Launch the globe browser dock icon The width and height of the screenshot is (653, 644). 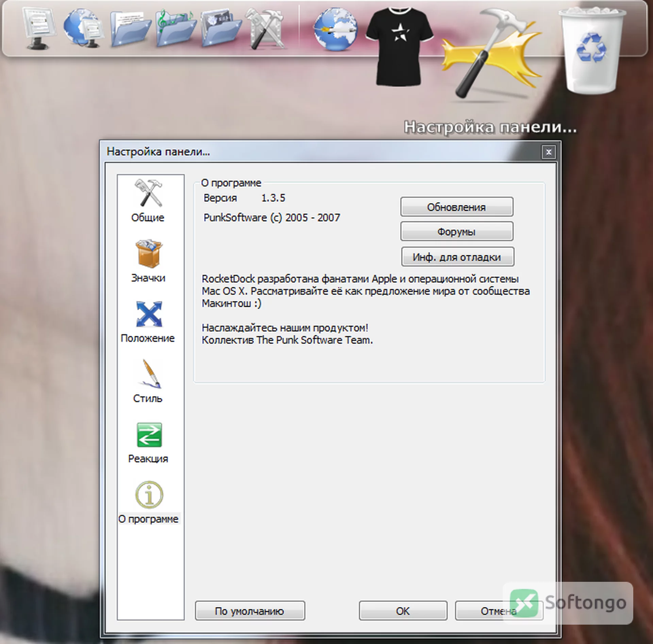[335, 30]
